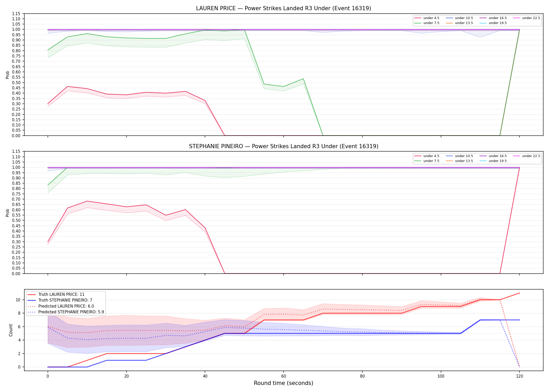Click the LAUREN PRICE Power Strikes chart title
This screenshot has width=549, height=392.
pos(283,8)
